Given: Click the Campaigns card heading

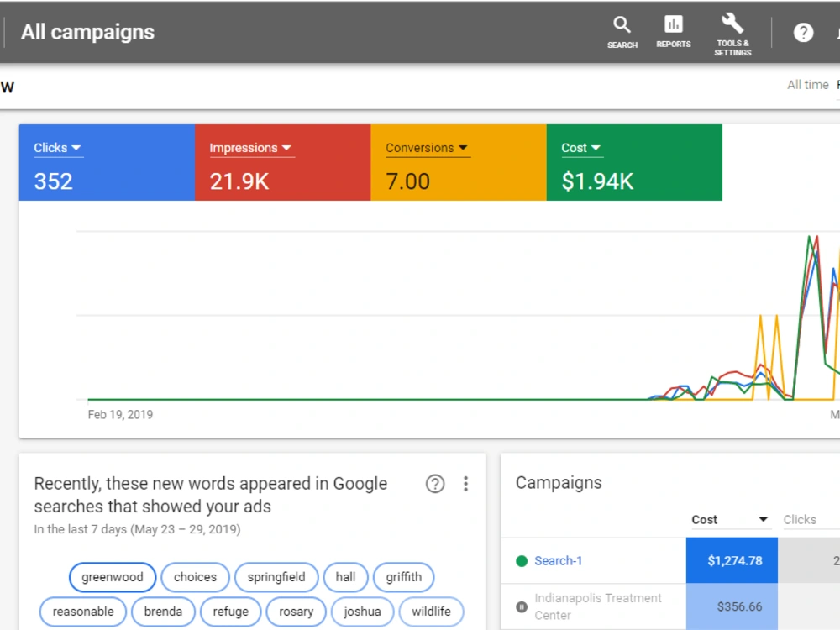Looking at the screenshot, I should pyautogui.click(x=559, y=483).
